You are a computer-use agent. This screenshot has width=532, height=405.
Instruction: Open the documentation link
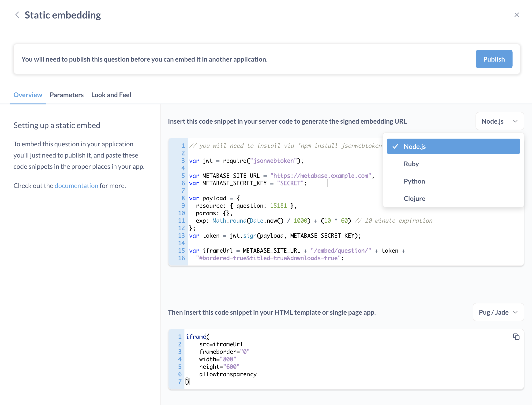click(76, 186)
